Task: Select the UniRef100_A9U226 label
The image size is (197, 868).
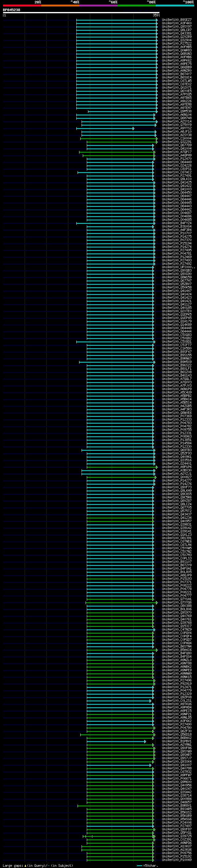Action: tap(176, 101)
